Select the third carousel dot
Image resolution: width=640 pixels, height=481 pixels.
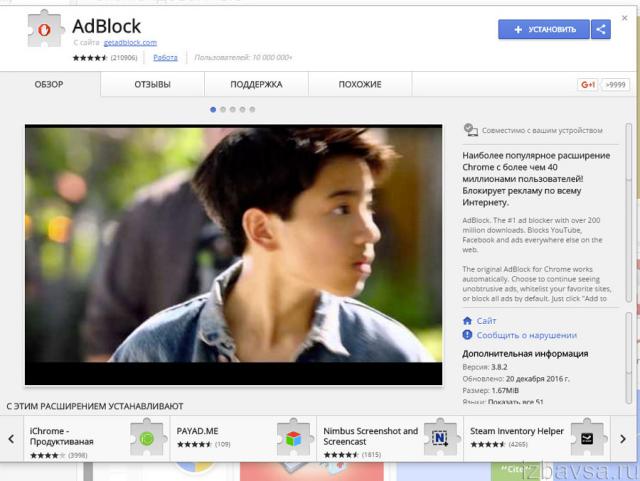coord(233,109)
